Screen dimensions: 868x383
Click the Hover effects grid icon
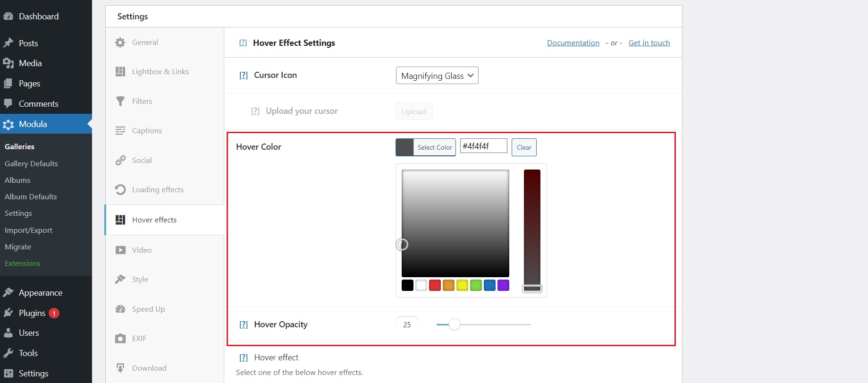click(x=120, y=220)
